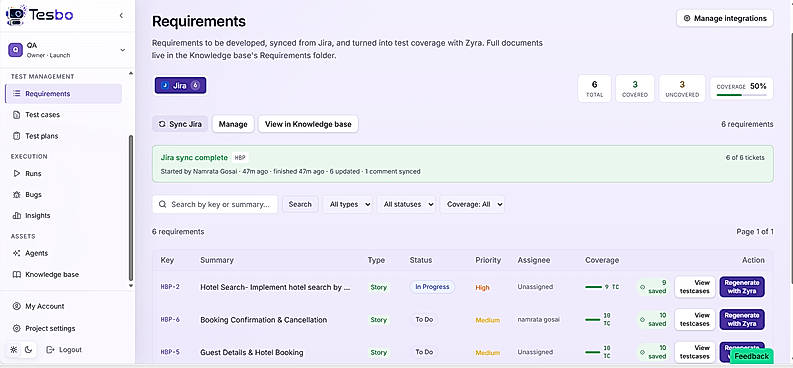Click the Covered 3 stat card
The height and width of the screenshot is (368, 793).
[x=635, y=88]
